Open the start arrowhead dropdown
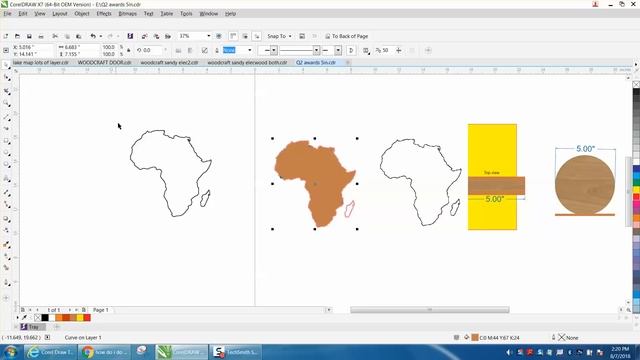Image resolution: width=640 pixels, height=360 pixels. point(274,50)
